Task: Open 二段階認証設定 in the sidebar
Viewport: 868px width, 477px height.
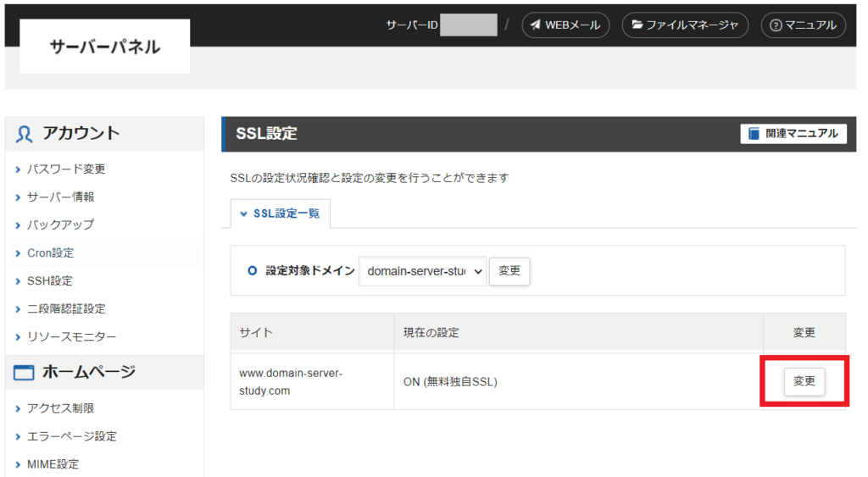Action: (x=66, y=308)
